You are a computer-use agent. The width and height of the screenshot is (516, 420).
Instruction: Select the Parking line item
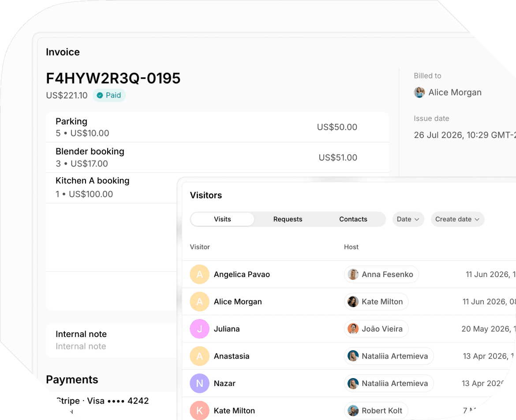pos(217,127)
